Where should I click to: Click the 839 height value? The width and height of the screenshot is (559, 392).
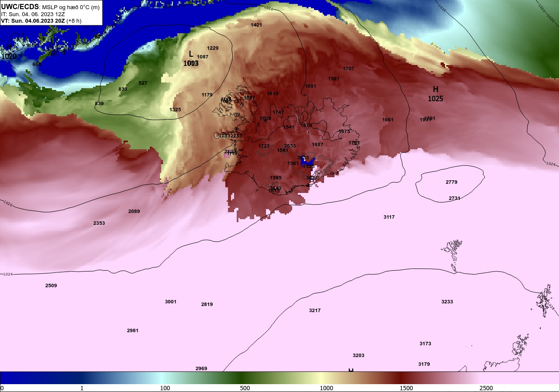99,103
